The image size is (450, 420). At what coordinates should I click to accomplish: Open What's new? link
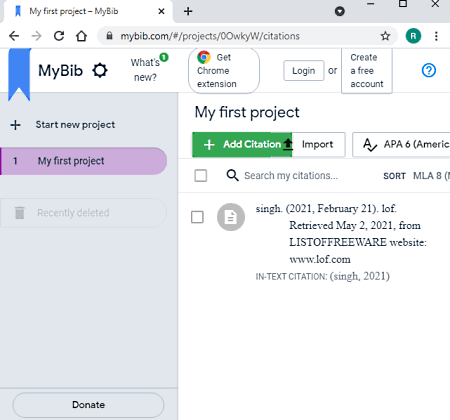point(145,70)
